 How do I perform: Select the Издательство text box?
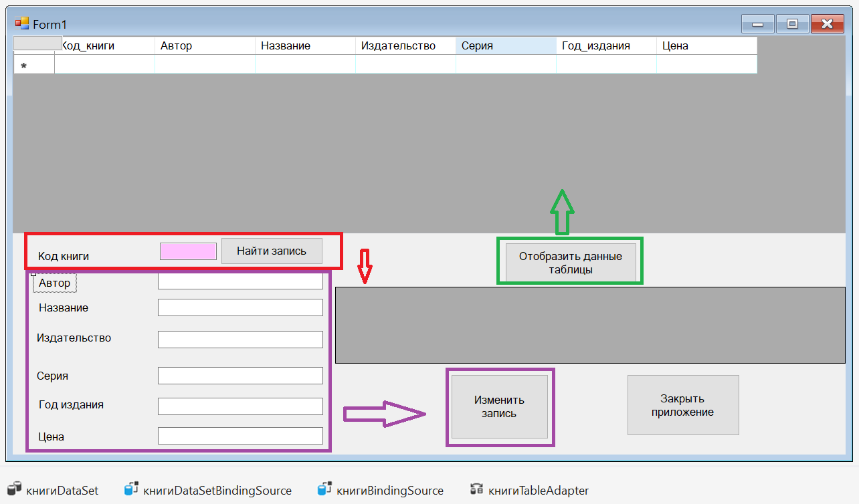tap(240, 340)
